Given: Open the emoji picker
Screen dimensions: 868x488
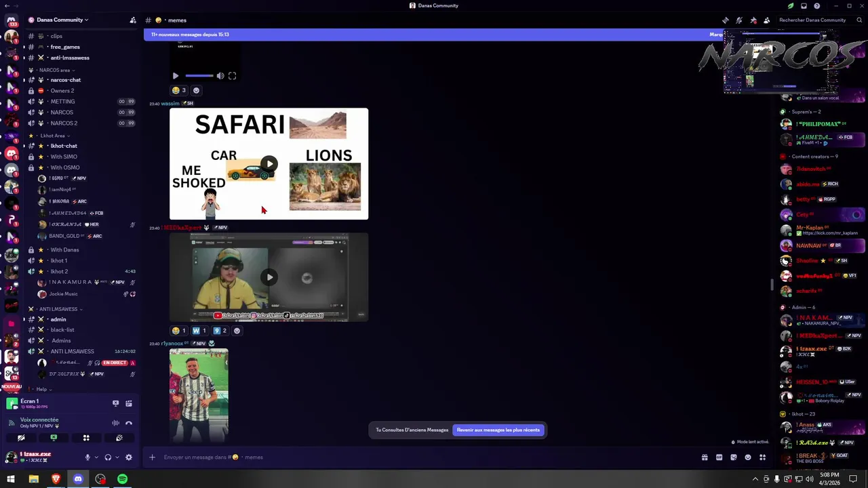Looking at the screenshot, I should [x=748, y=457].
